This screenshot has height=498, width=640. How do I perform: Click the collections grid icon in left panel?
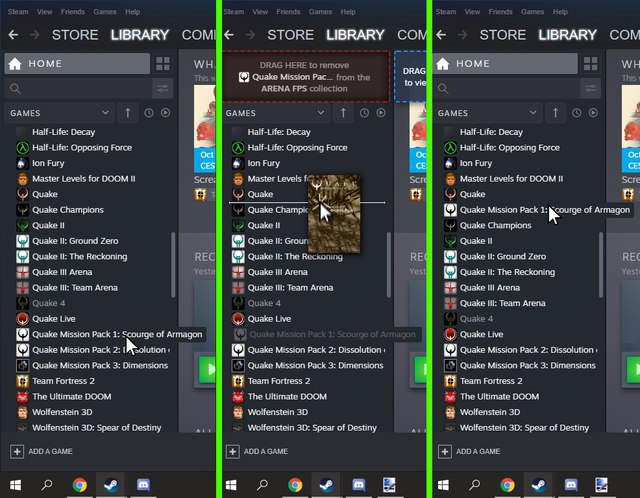point(163,64)
